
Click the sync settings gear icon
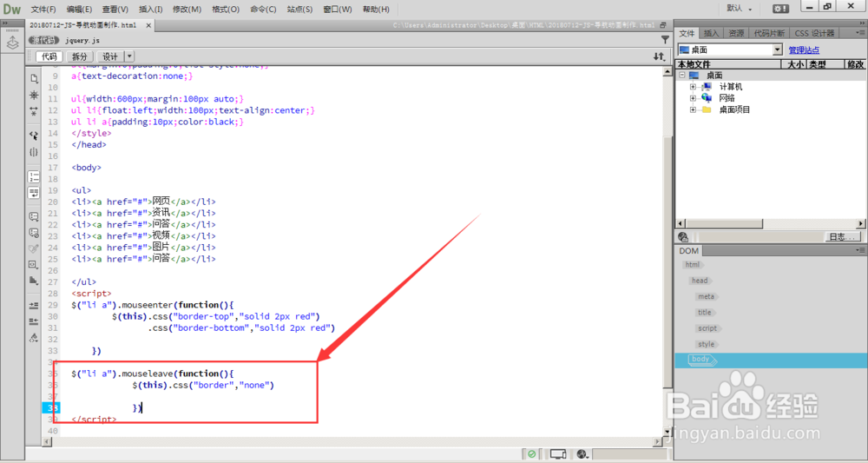coord(781,9)
